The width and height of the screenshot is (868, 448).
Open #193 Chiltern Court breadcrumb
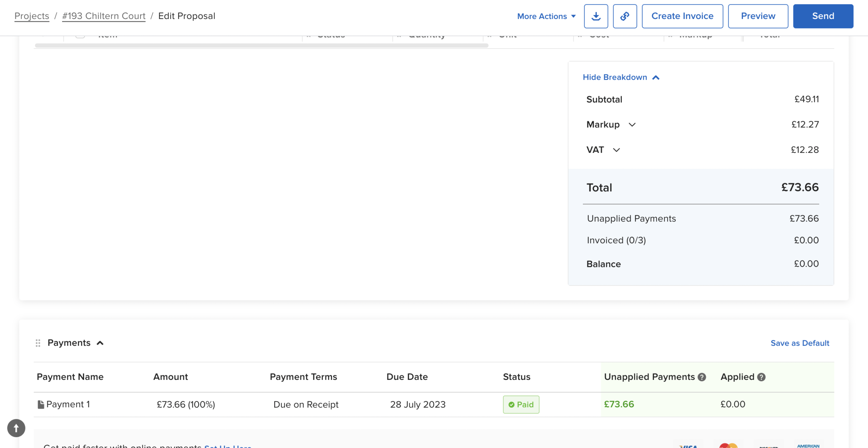103,16
